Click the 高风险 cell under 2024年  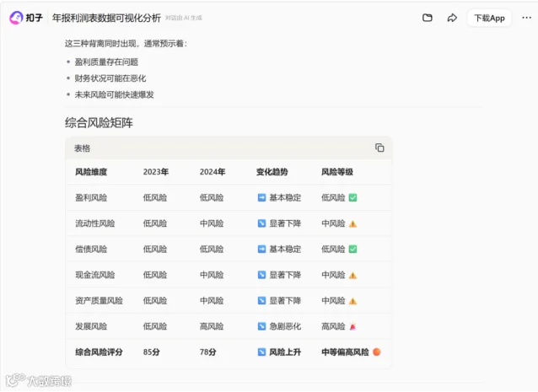(x=212, y=326)
